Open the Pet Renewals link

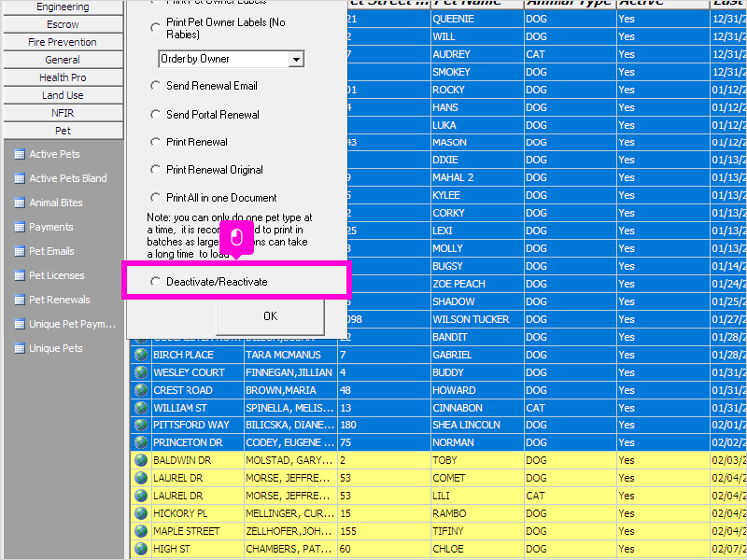(60, 300)
